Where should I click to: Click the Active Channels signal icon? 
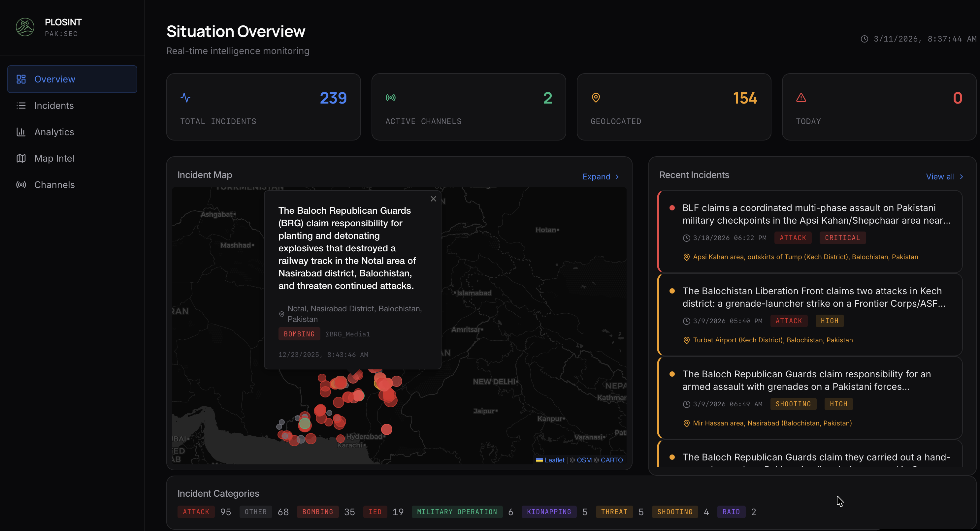[x=391, y=98]
